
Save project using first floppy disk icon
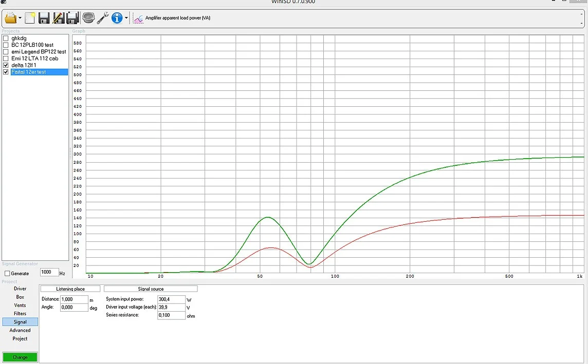[x=44, y=18]
